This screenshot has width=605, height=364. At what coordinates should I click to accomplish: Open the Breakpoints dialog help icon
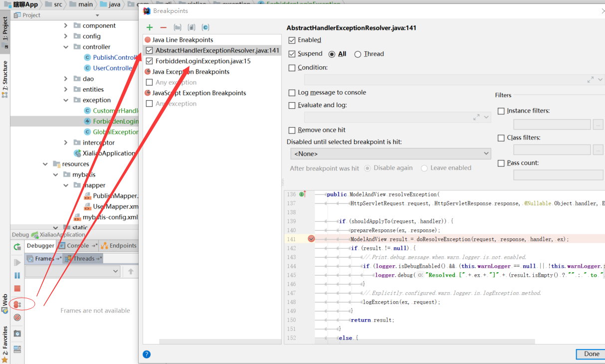coord(147,354)
